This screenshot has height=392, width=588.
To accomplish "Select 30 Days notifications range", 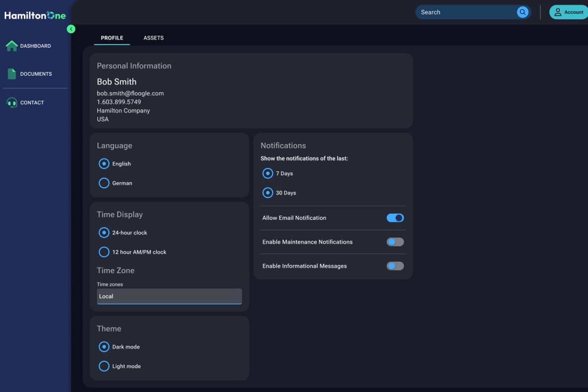I will [268, 193].
